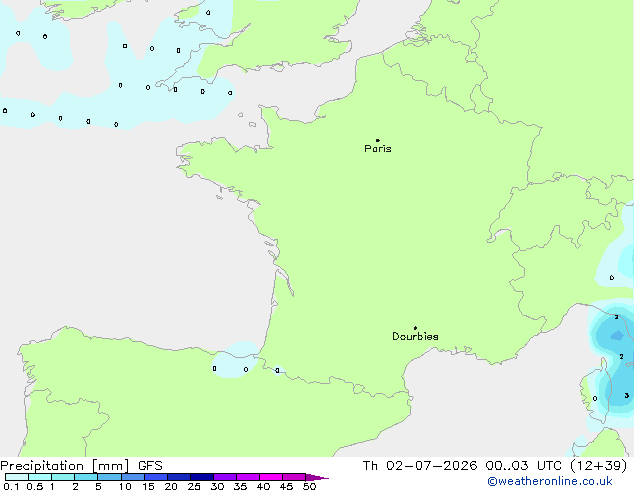Select the 35–40 mm legend swatch
The image size is (634, 490).
pos(248,477)
